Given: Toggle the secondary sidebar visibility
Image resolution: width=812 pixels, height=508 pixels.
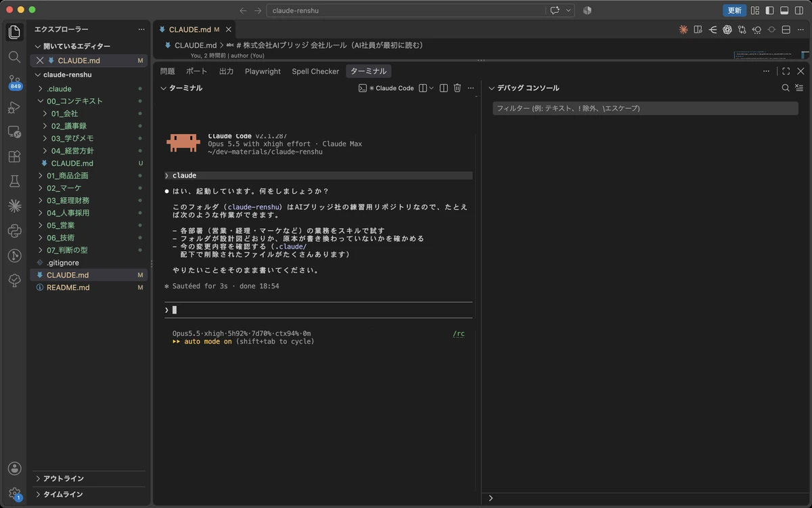Looking at the screenshot, I should click(x=799, y=10).
